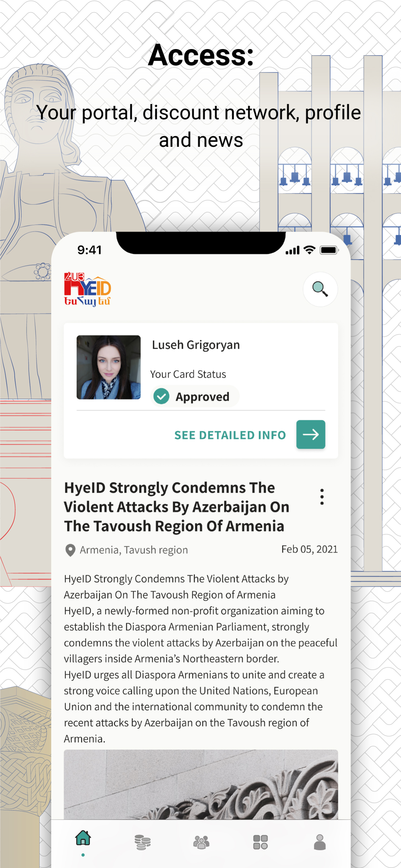Tap the cellular signal bars icon

point(292,250)
